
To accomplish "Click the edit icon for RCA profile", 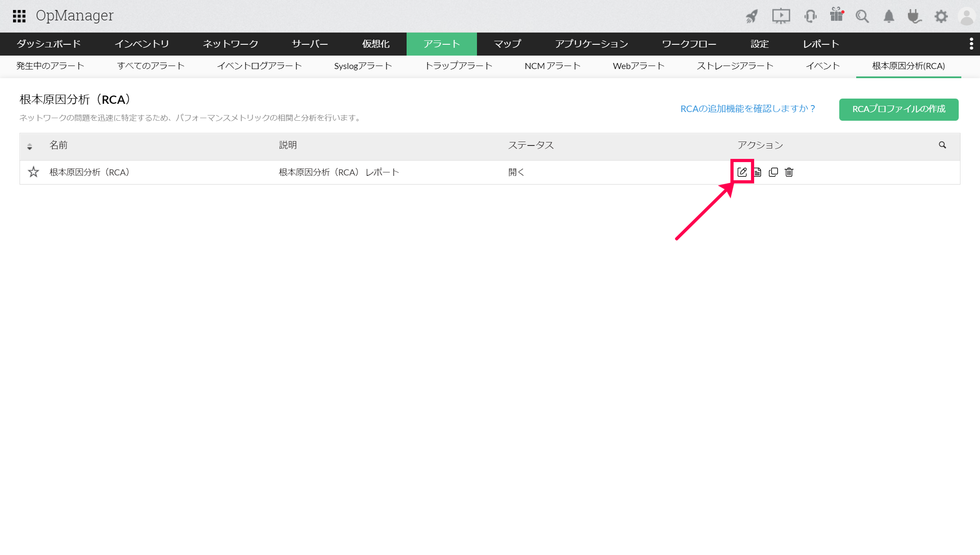I will (742, 172).
